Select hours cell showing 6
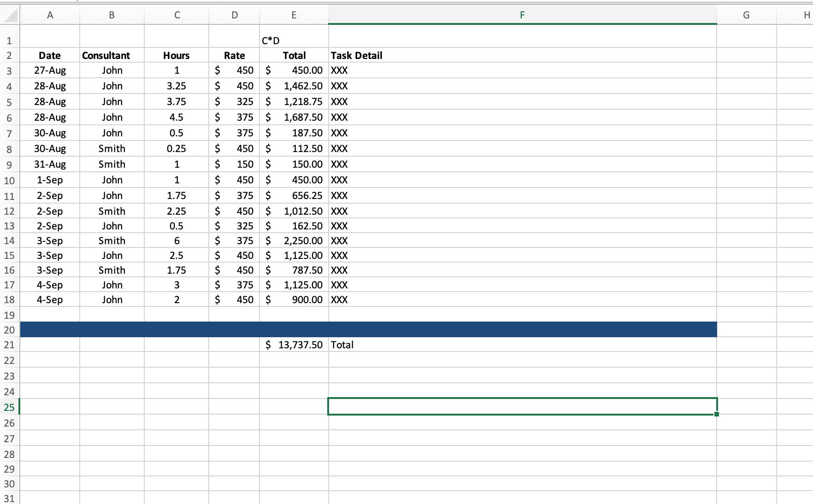 tap(177, 241)
